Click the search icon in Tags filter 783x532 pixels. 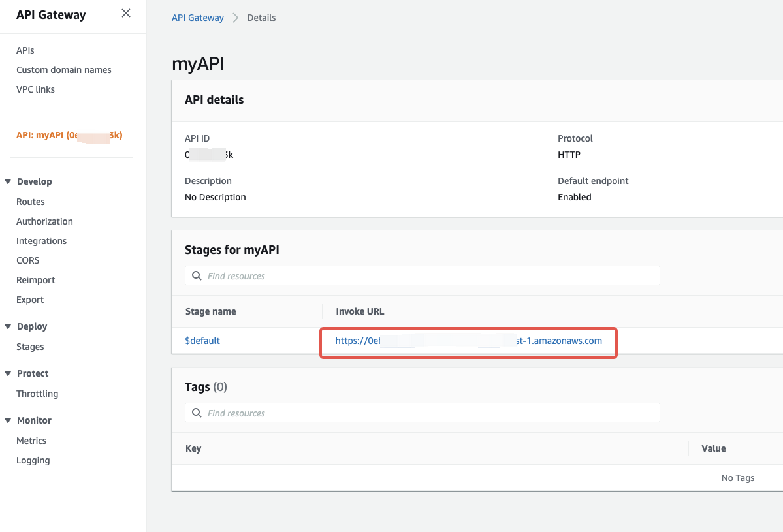197,413
